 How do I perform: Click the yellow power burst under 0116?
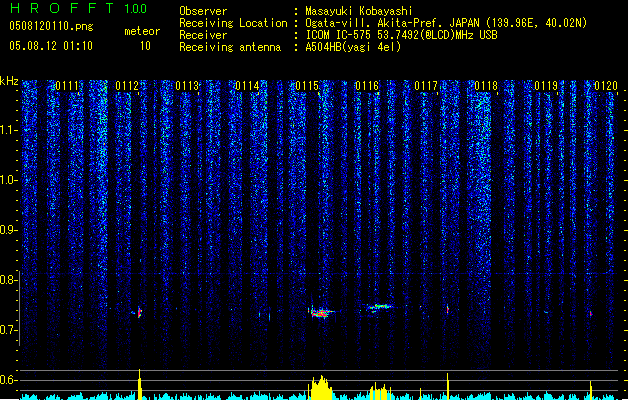380,391
